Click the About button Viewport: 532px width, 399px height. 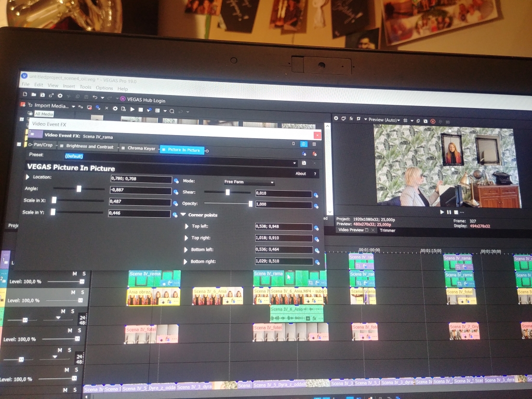coord(300,174)
